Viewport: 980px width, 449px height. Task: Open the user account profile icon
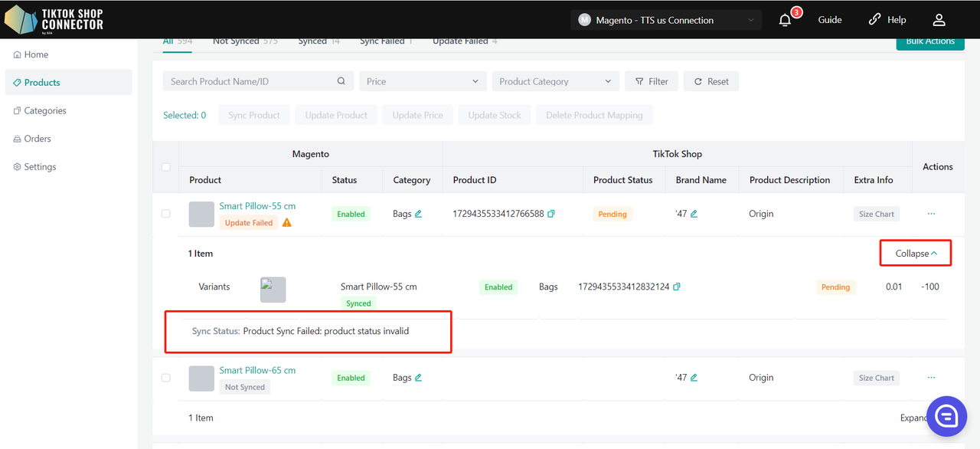(x=939, y=20)
